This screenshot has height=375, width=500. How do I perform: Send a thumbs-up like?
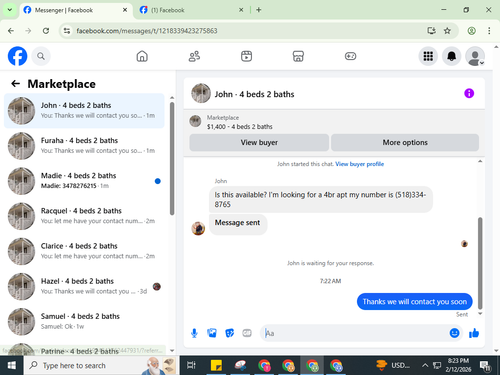pyautogui.click(x=474, y=333)
